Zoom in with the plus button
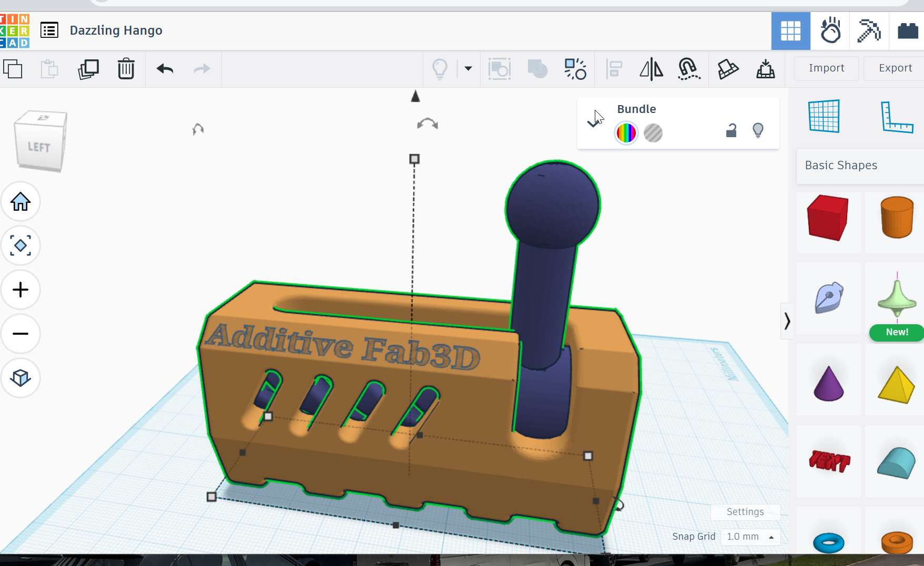Viewport: 924px width, 566px height. pos(21,290)
